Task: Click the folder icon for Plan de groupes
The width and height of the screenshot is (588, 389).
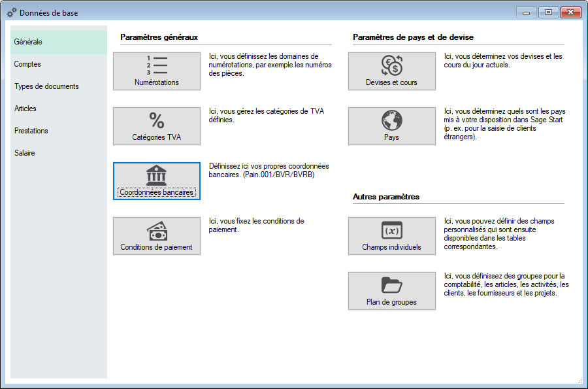Action: 392,285
